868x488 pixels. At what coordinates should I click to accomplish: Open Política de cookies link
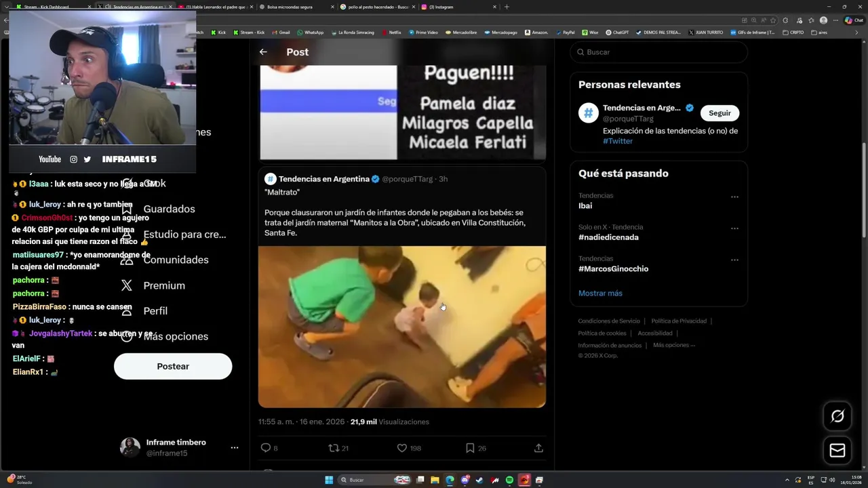coord(602,333)
